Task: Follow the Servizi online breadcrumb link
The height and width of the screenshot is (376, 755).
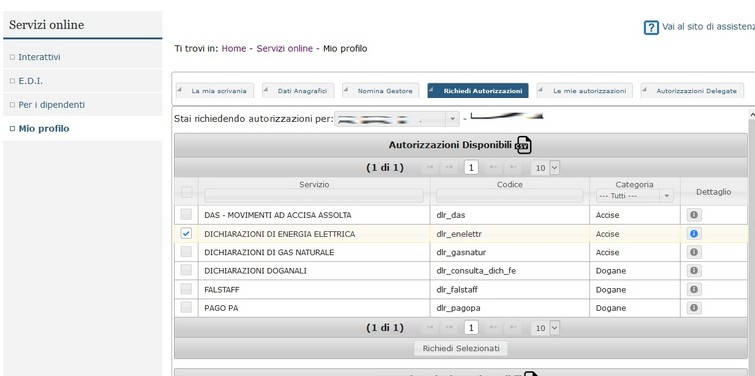Action: tap(285, 49)
